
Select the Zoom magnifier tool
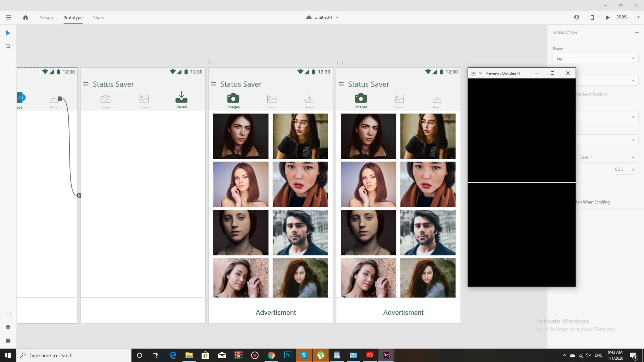(x=8, y=47)
